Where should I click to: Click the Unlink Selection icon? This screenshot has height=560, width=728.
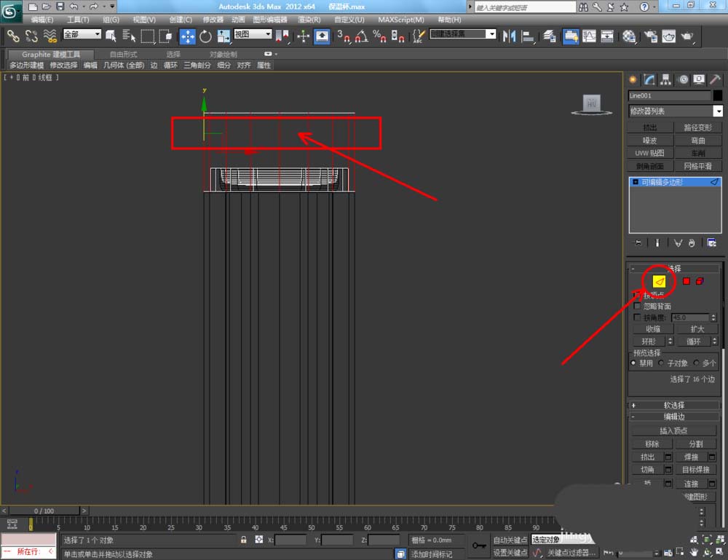[31, 36]
